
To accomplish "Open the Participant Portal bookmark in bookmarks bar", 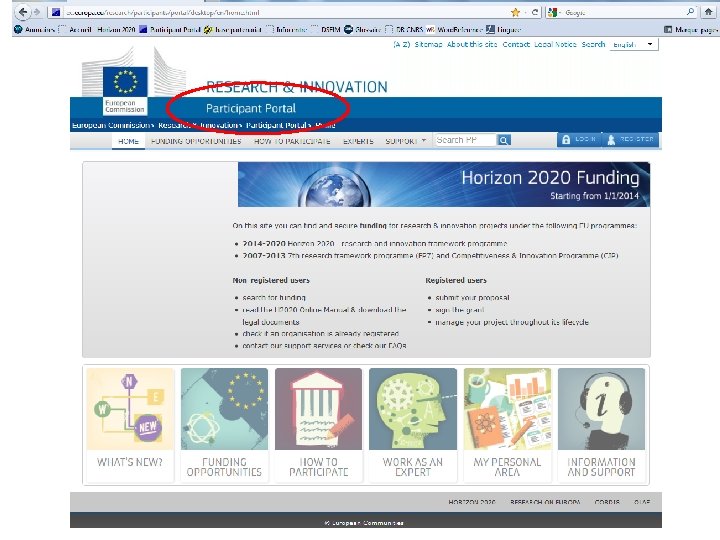I will coord(170,29).
